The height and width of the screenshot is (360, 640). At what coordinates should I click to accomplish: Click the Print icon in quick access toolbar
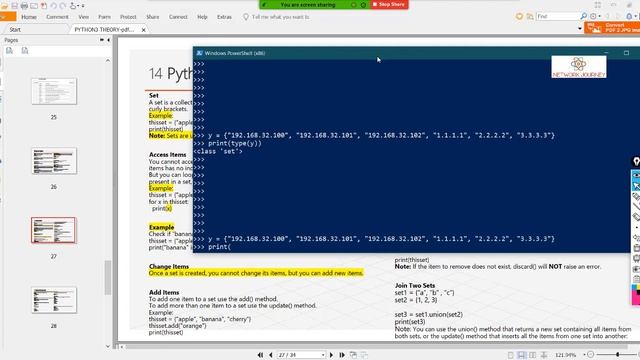point(24,6)
